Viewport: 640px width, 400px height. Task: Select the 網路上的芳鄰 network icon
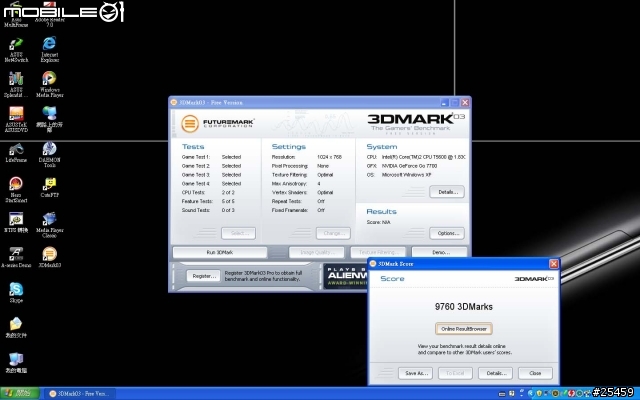point(49,119)
